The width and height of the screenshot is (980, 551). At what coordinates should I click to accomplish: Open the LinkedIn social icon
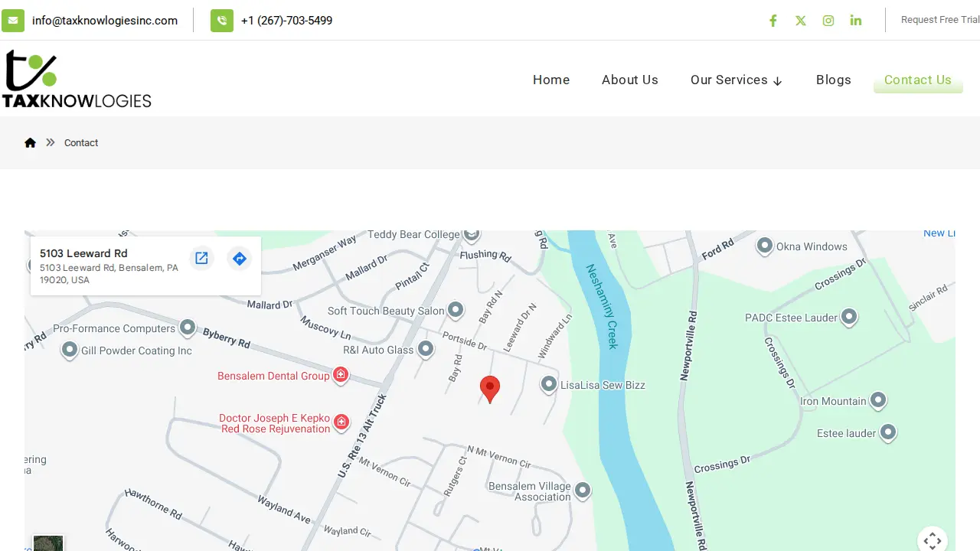(x=856, y=21)
